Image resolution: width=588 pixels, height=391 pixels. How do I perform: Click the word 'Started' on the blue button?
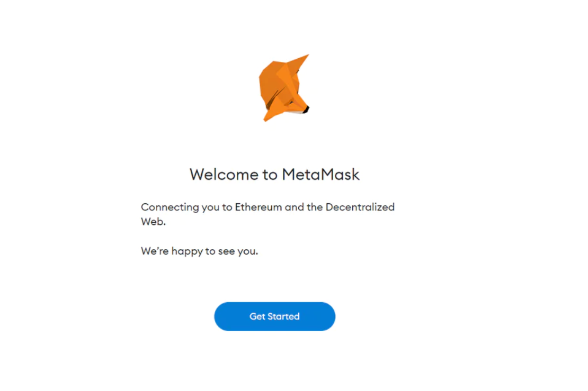(284, 316)
